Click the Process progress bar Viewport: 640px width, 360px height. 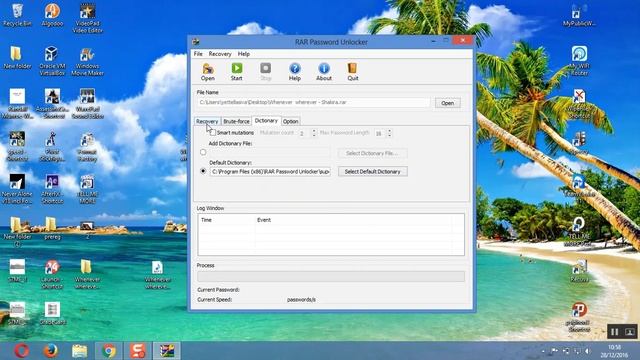pos(331,276)
